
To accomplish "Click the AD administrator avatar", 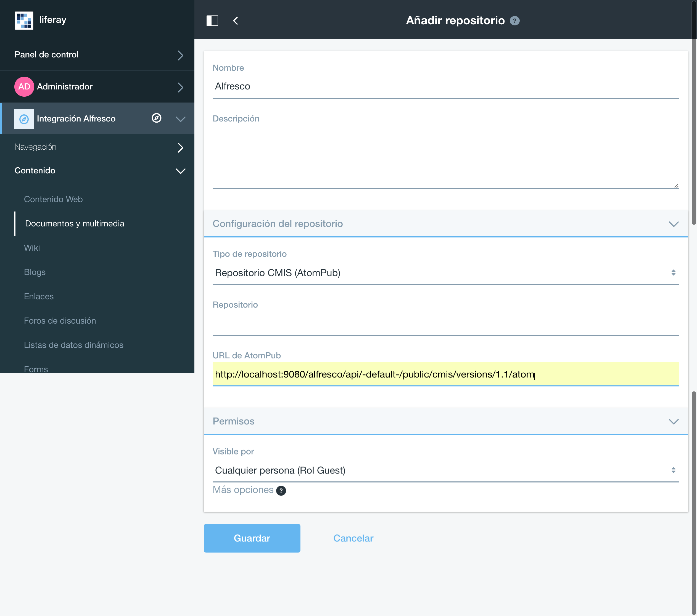I will pyautogui.click(x=24, y=87).
